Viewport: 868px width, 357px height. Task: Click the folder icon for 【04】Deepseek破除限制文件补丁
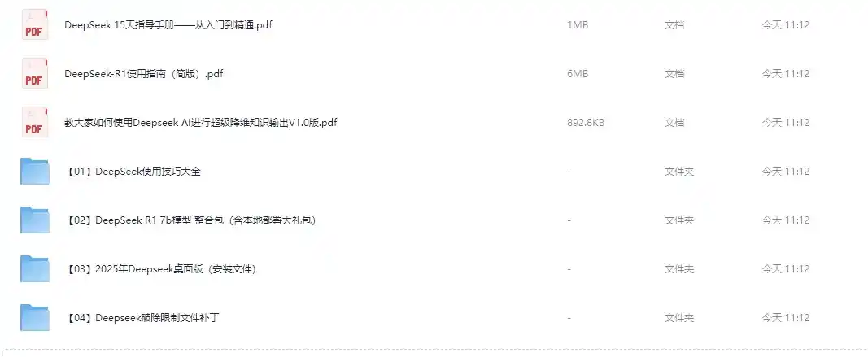click(x=35, y=317)
